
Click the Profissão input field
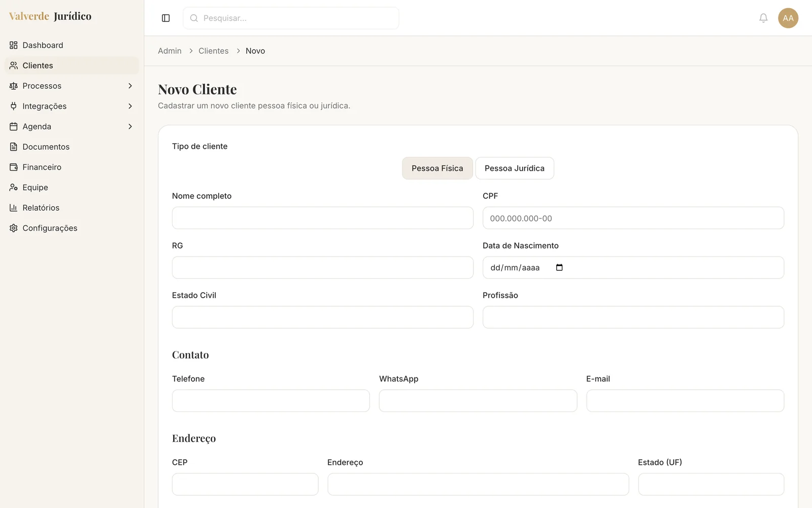click(x=633, y=317)
